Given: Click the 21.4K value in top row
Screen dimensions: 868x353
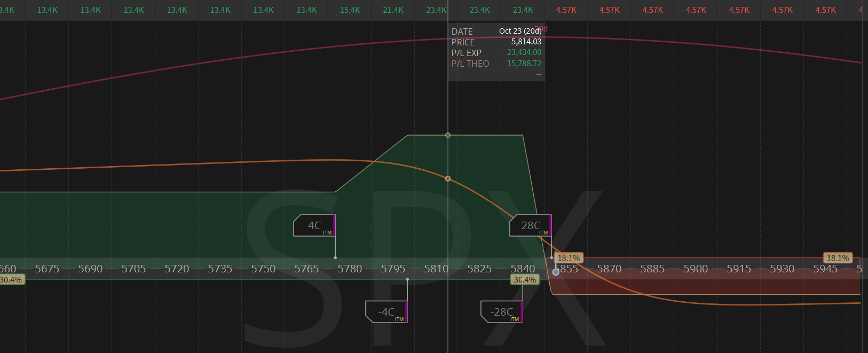Looking at the screenshot, I should tap(393, 10).
